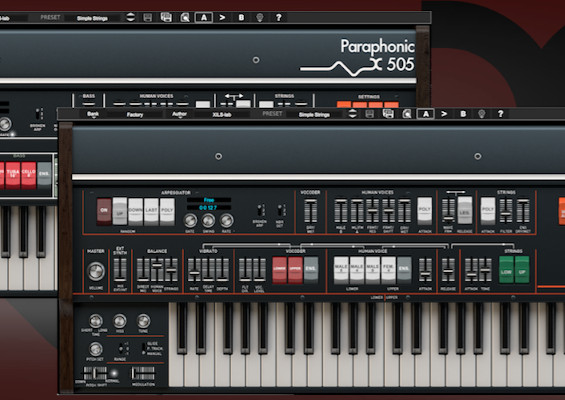Open the Author dropdown in front window
This screenshot has width=565, height=400.
click(179, 114)
